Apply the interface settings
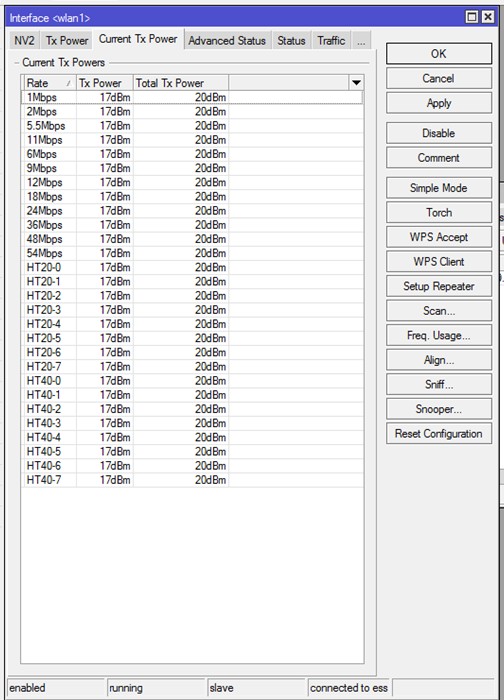Viewport: 504px width, 700px height. click(x=439, y=103)
